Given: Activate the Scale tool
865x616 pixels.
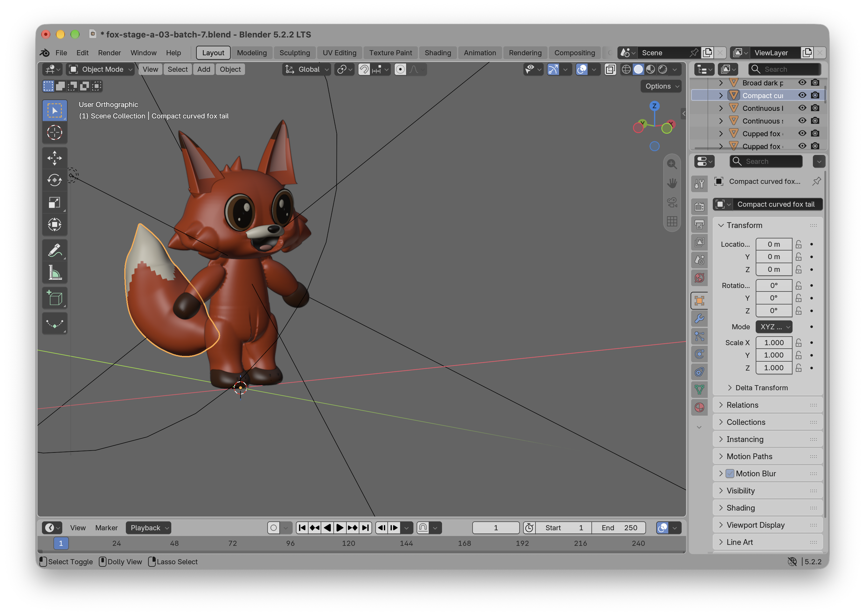Looking at the screenshot, I should [55, 203].
